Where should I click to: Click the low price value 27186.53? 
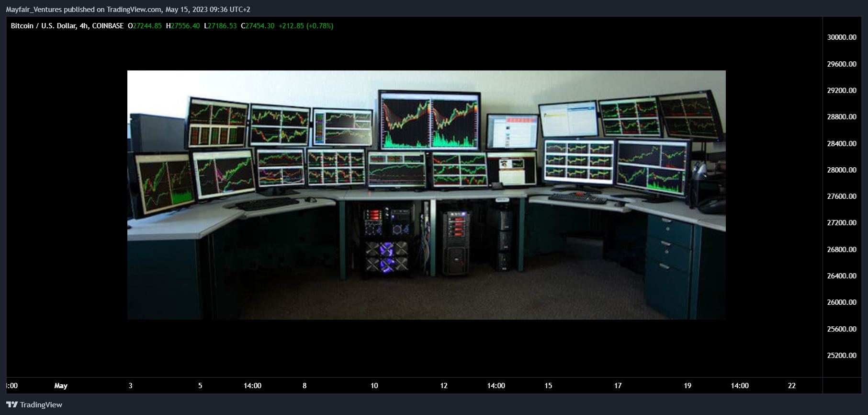(222, 26)
